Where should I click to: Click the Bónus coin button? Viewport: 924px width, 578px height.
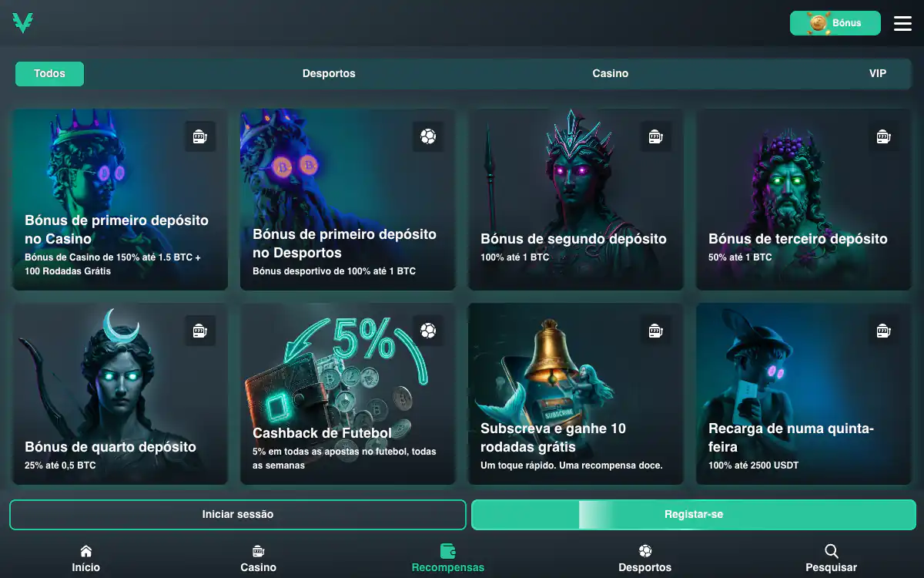click(x=835, y=23)
